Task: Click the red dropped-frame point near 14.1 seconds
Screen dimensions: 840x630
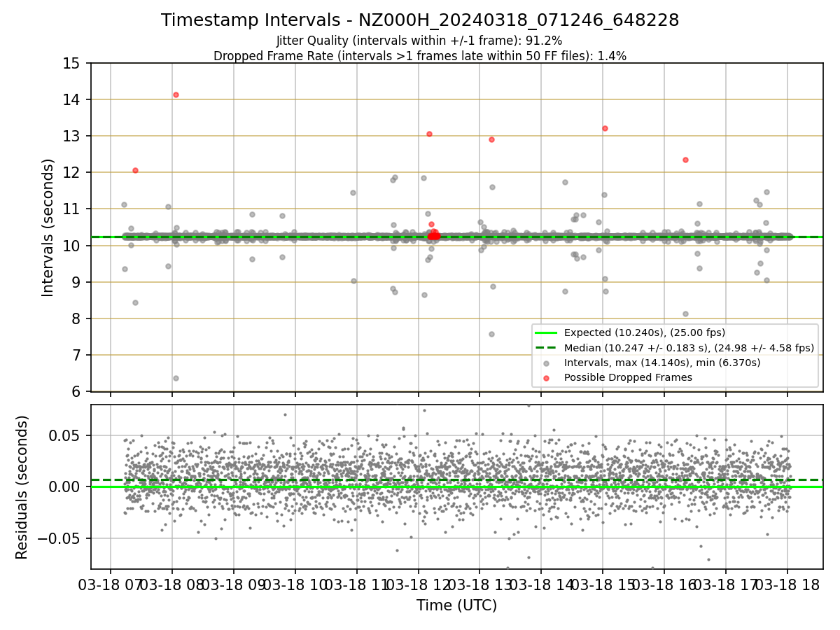Action: tap(176, 94)
